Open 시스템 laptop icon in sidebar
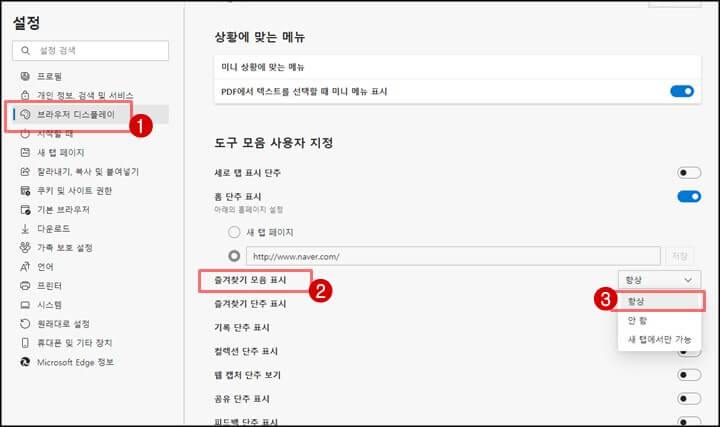The image size is (720, 427). (x=25, y=305)
